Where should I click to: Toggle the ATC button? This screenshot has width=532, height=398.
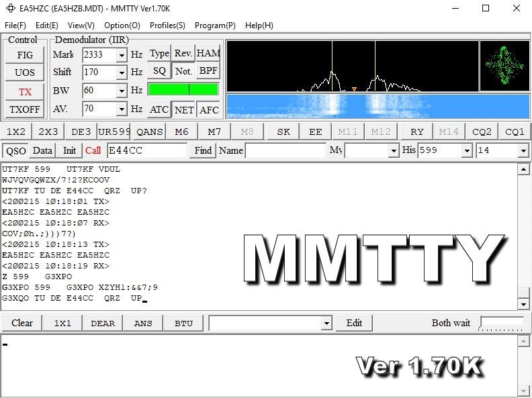point(159,109)
